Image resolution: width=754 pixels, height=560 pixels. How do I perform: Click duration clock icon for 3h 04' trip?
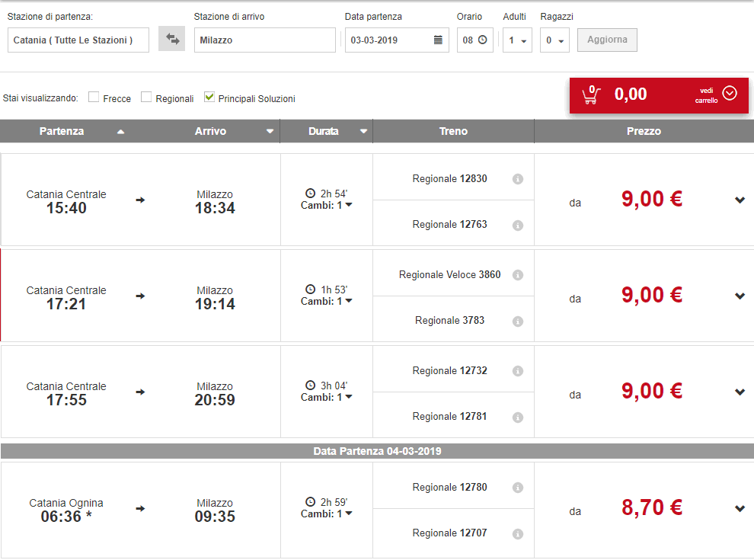(311, 386)
